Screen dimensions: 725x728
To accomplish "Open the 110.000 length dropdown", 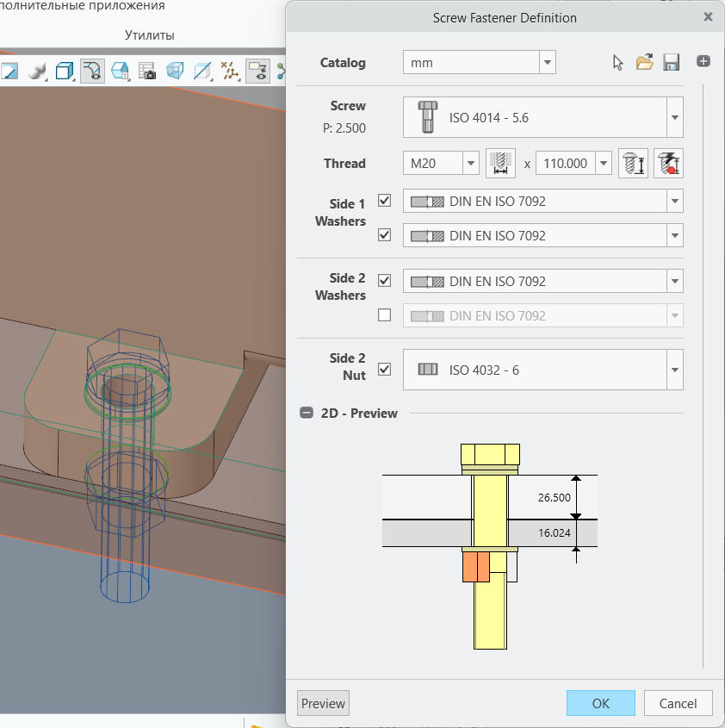I will point(604,164).
